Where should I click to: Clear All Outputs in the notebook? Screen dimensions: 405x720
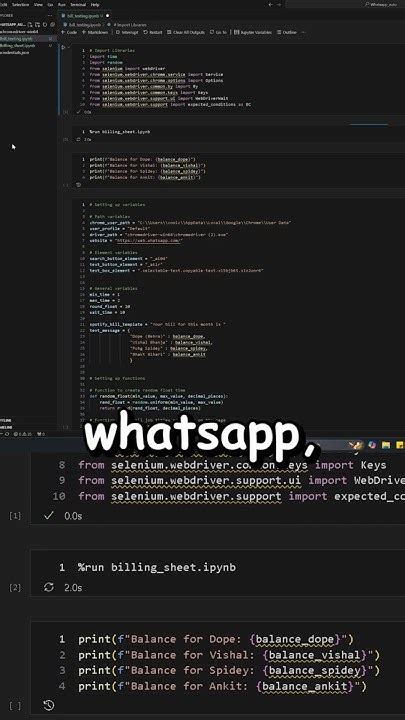(x=186, y=32)
